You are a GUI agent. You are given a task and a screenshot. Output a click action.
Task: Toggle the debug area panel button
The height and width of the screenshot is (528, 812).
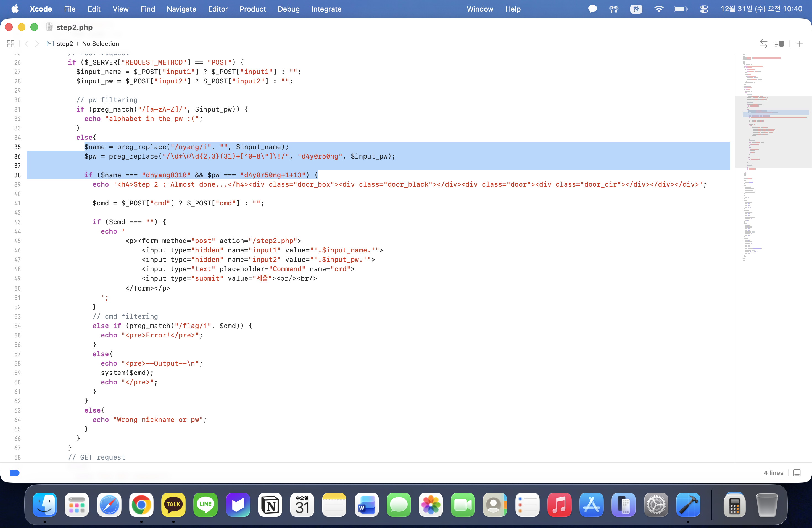(797, 473)
